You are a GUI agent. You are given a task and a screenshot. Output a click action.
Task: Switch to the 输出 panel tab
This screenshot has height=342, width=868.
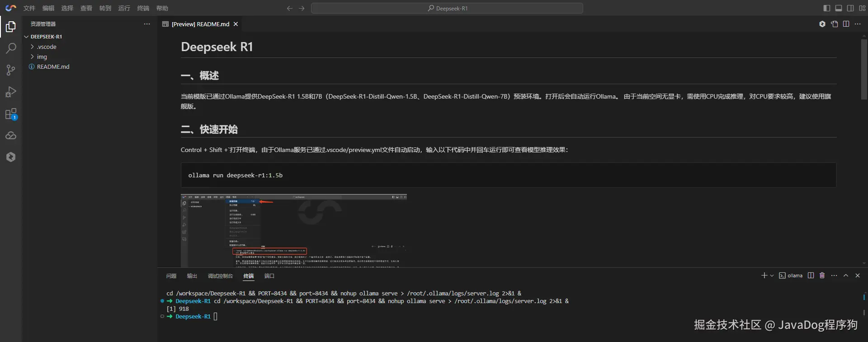tap(192, 276)
